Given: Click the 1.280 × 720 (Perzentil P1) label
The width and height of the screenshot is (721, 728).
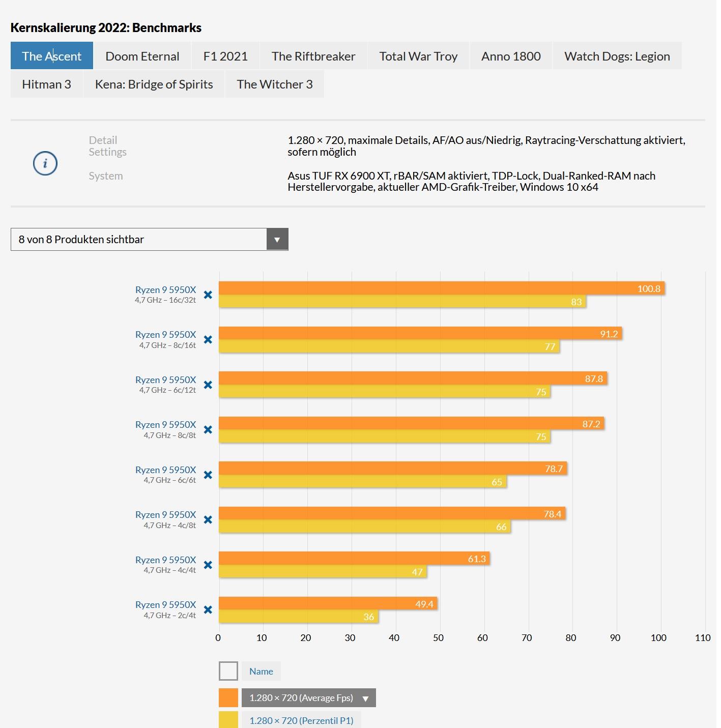Looking at the screenshot, I should coord(301,720).
